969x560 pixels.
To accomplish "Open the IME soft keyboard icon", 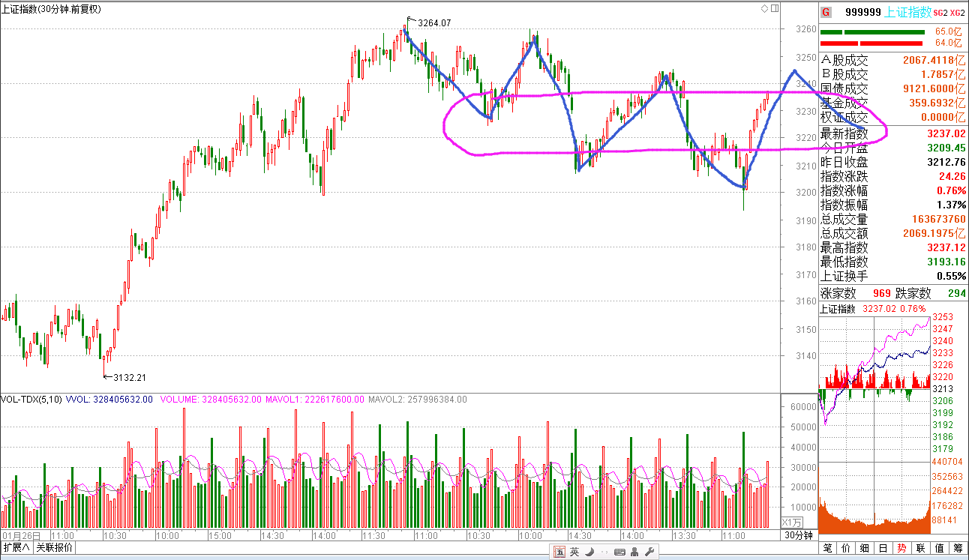I will (619, 553).
